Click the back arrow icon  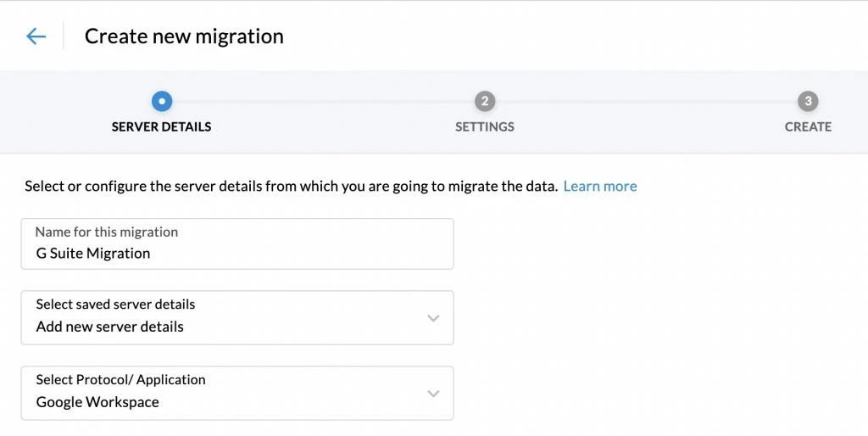(x=36, y=36)
